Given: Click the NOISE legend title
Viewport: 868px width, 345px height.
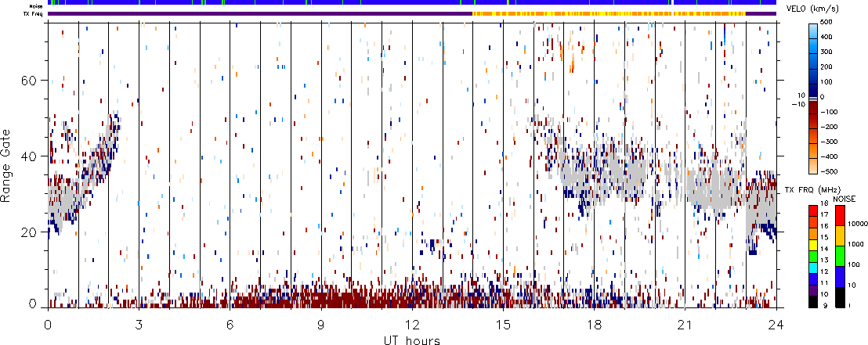Looking at the screenshot, I should coord(844,199).
